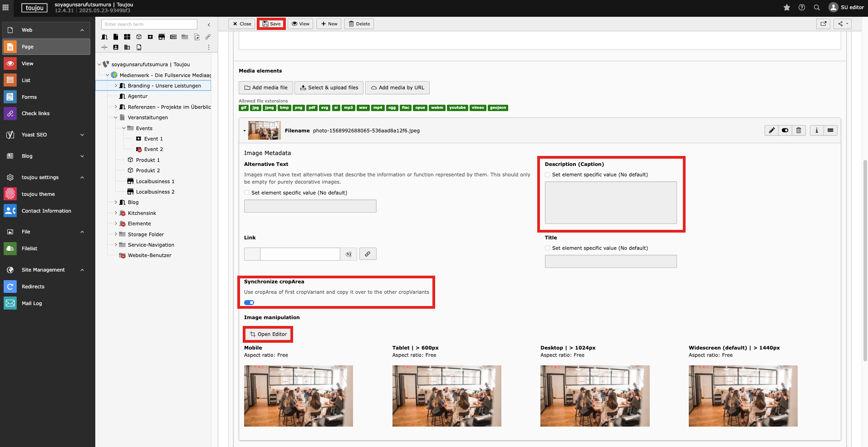
Task: Click the Mobile crop variant thumbnail
Action: point(298,396)
